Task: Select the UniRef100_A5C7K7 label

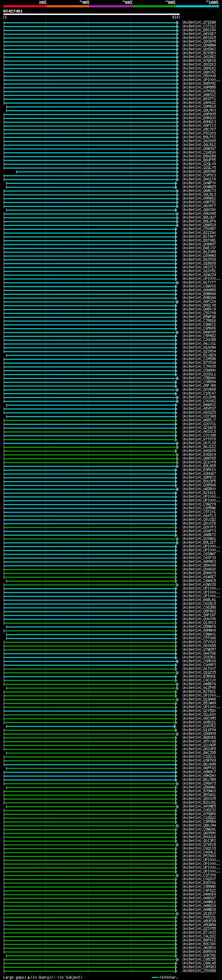Action: coord(199,129)
